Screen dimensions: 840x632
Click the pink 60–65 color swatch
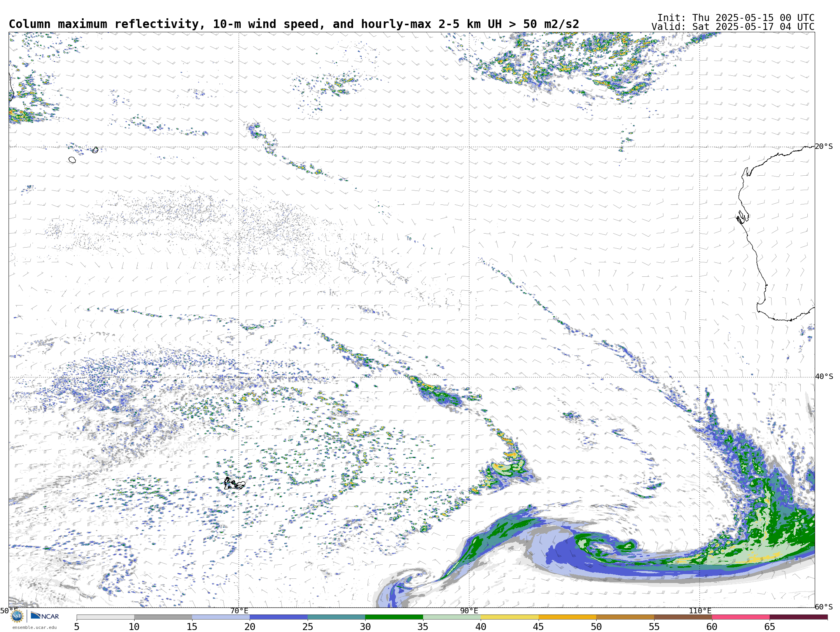tap(741, 617)
